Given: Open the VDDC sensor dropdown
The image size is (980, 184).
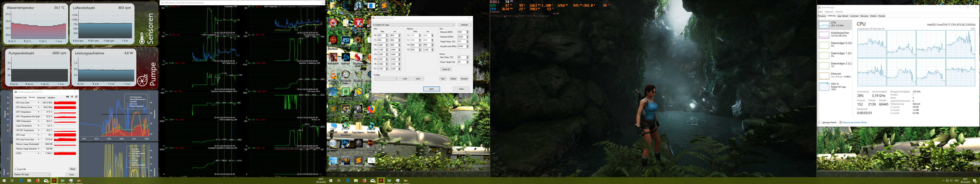Looking at the screenshot, I should (39, 153).
